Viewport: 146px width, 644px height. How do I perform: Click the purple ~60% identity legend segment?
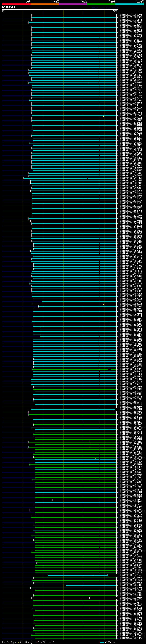tap(73, 4)
